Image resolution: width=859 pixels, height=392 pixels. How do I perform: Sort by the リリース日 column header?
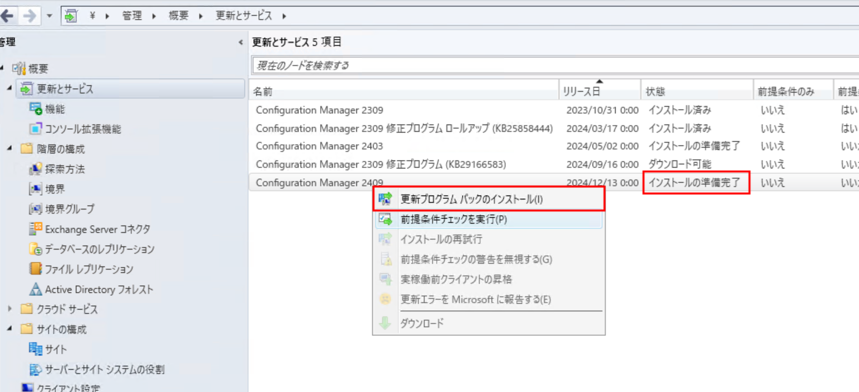(600, 91)
